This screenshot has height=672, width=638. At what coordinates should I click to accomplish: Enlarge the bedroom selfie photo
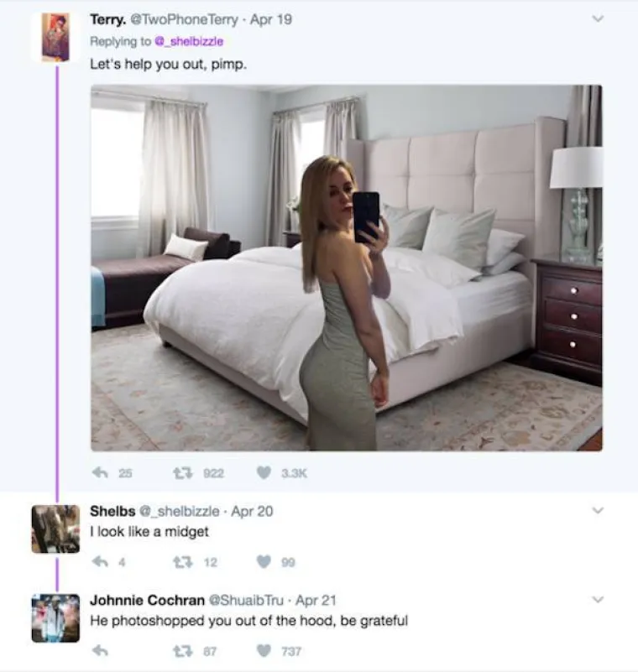tap(346, 268)
